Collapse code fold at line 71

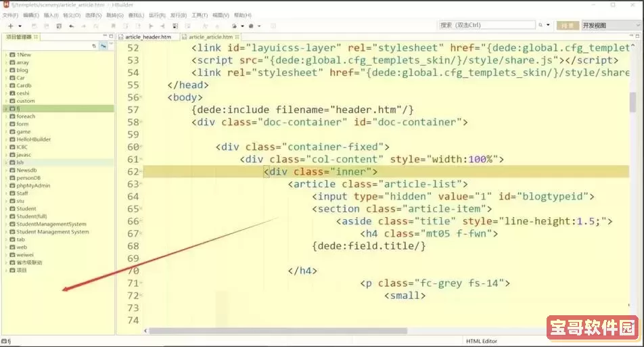coord(141,283)
